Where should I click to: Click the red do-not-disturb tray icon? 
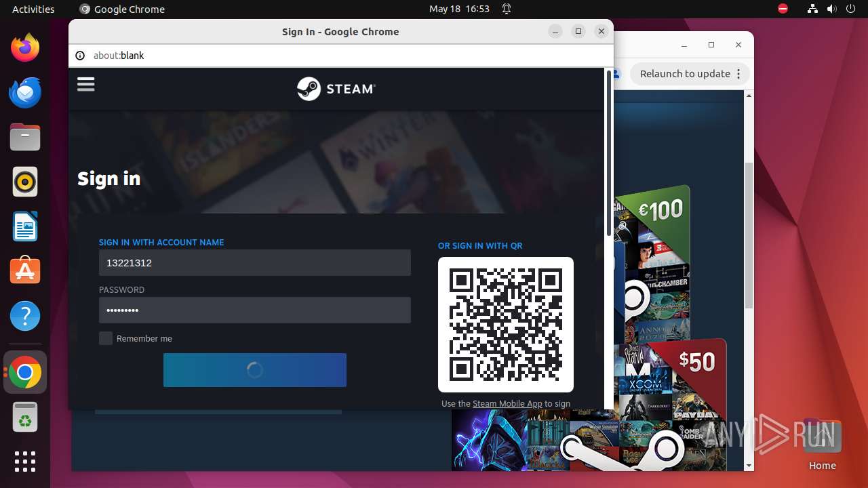coord(783,9)
